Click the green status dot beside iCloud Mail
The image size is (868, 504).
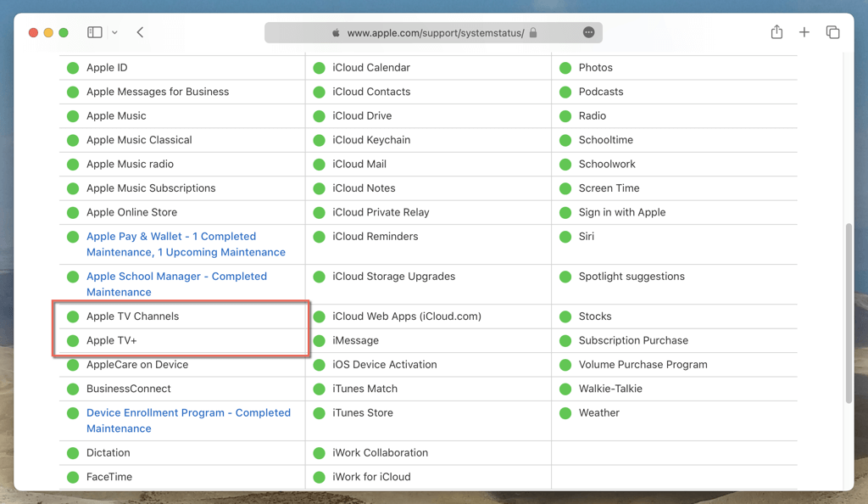[320, 165]
